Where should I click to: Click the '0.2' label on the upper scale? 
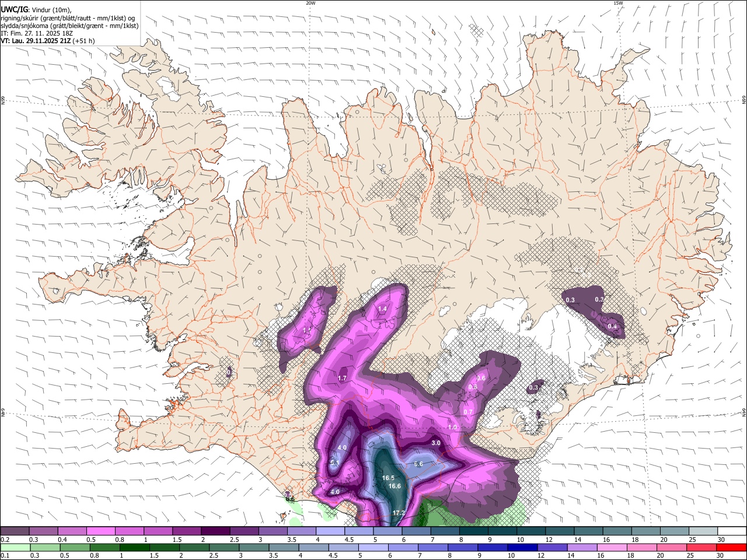tap(5, 540)
